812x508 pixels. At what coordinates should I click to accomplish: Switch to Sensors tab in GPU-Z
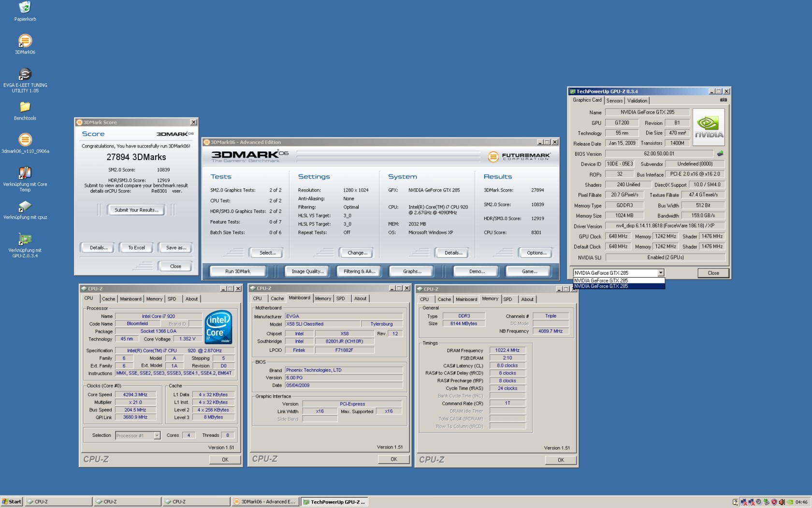(614, 101)
